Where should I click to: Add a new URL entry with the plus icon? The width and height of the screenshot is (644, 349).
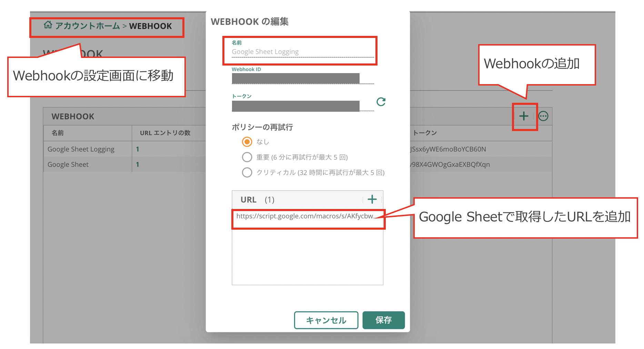click(372, 199)
